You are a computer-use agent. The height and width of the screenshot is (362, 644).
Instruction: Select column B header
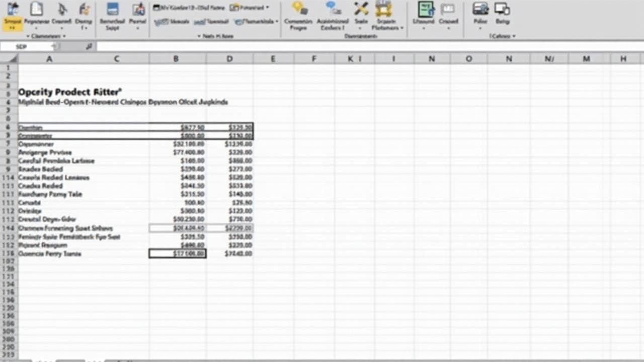(x=177, y=59)
